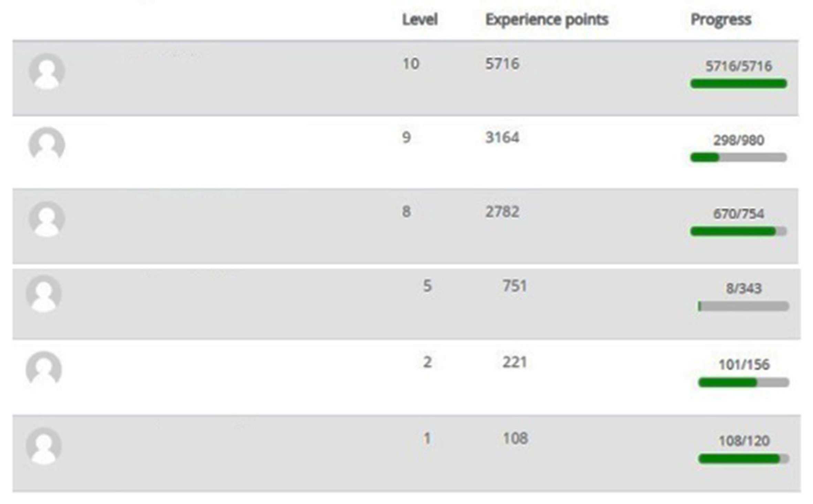Select the 3164 experience points value
This screenshot has height=504, width=813.
point(502,138)
